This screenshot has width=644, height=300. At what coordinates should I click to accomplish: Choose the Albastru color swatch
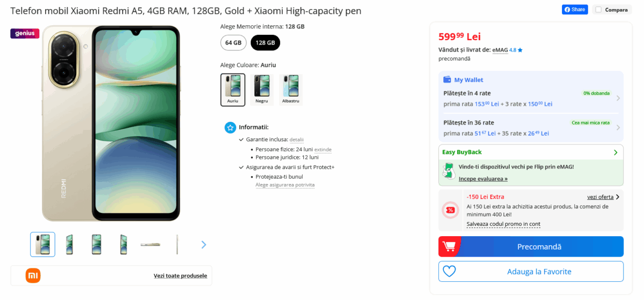[x=291, y=90]
